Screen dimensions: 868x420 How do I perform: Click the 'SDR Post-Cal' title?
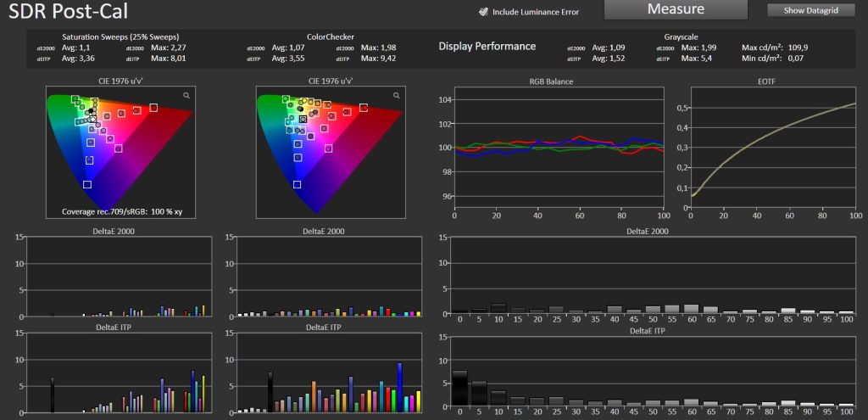(68, 10)
